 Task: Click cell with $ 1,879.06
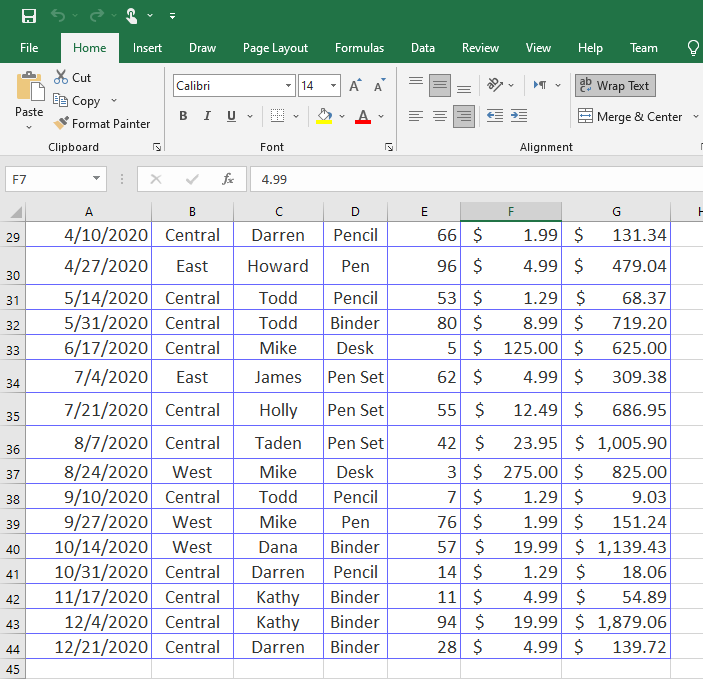click(616, 622)
